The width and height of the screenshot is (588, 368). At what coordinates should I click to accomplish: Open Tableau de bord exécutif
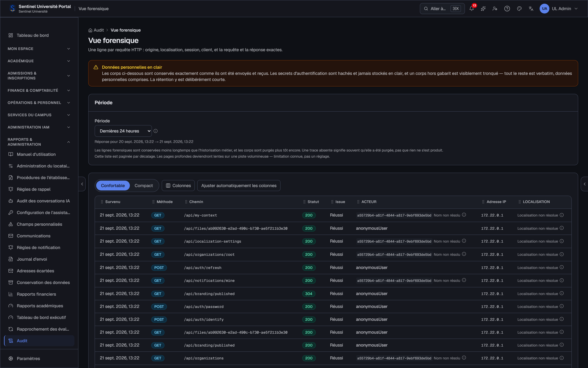(x=39, y=317)
